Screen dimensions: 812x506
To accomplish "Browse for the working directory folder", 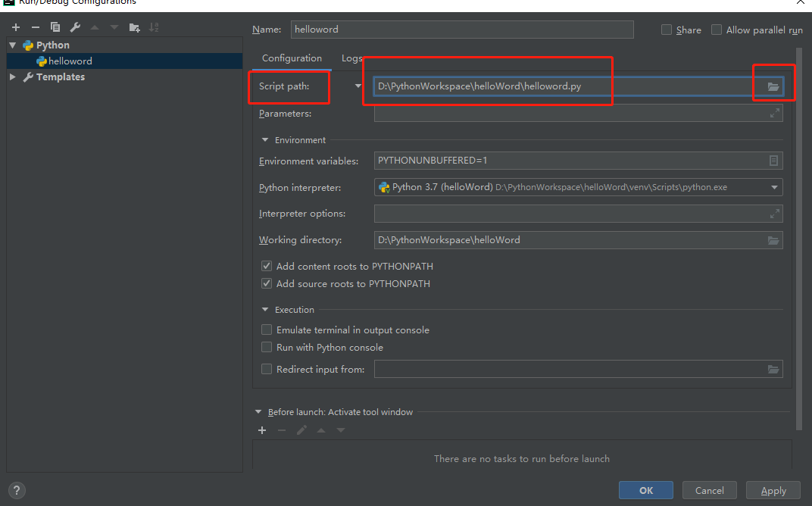I will [x=773, y=240].
